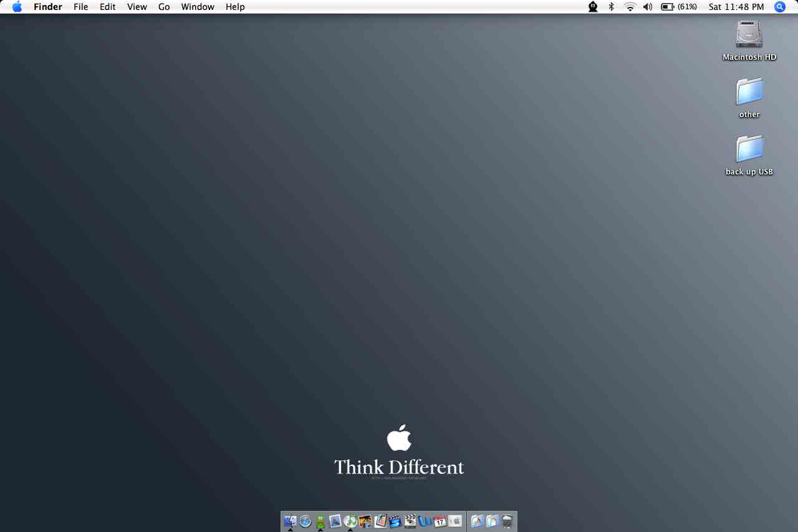Open Spotlight search in menu bar

click(780, 7)
